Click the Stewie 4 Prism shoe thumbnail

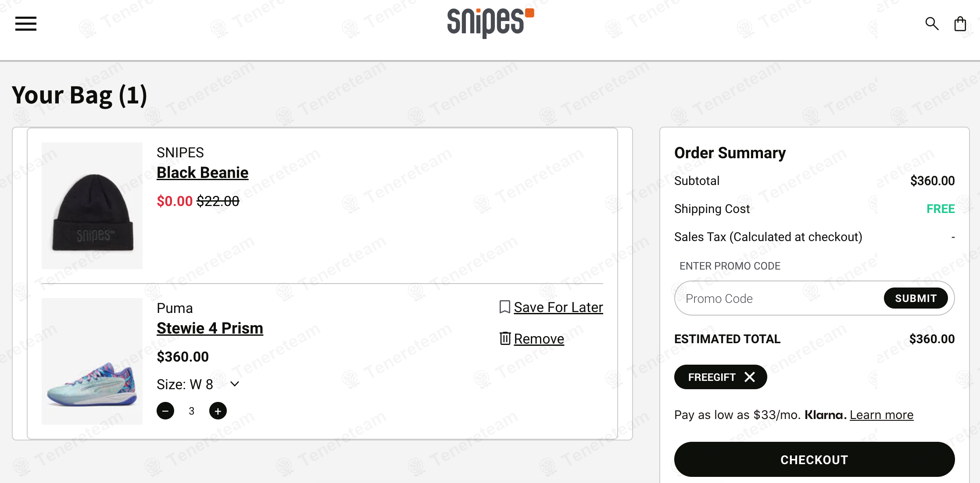pos(92,361)
